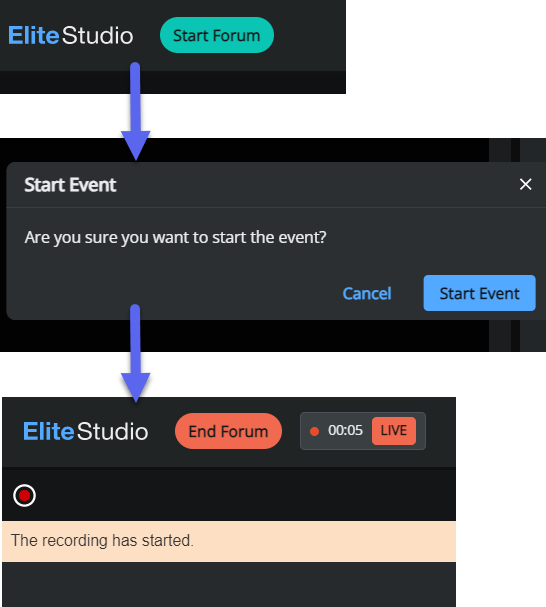Click empty dark area under recording banner
546x607 pixels.
229,585
